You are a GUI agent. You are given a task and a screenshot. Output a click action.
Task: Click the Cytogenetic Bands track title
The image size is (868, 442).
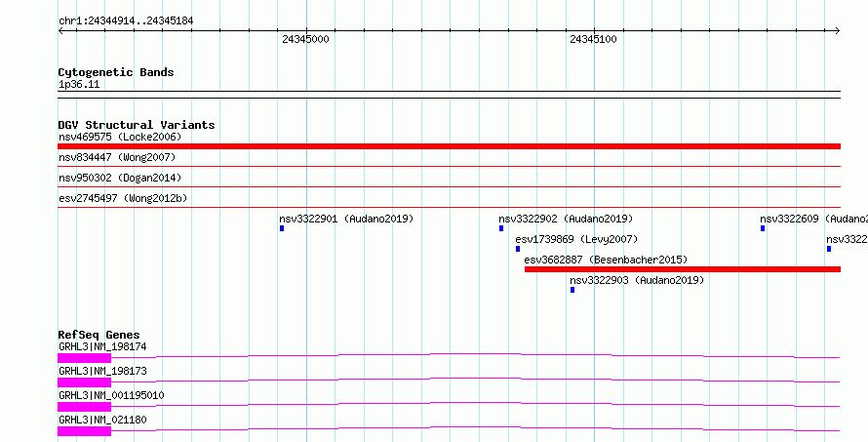click(x=116, y=72)
